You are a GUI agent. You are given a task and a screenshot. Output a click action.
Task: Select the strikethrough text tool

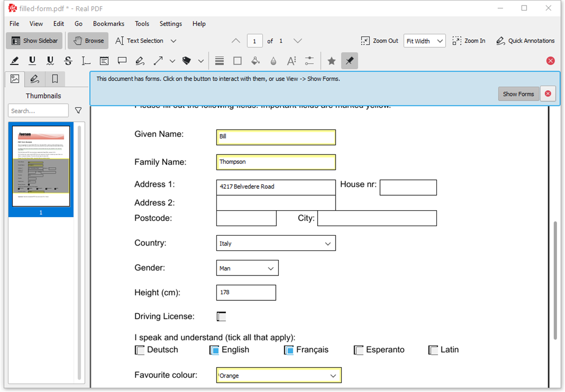pyautogui.click(x=68, y=61)
